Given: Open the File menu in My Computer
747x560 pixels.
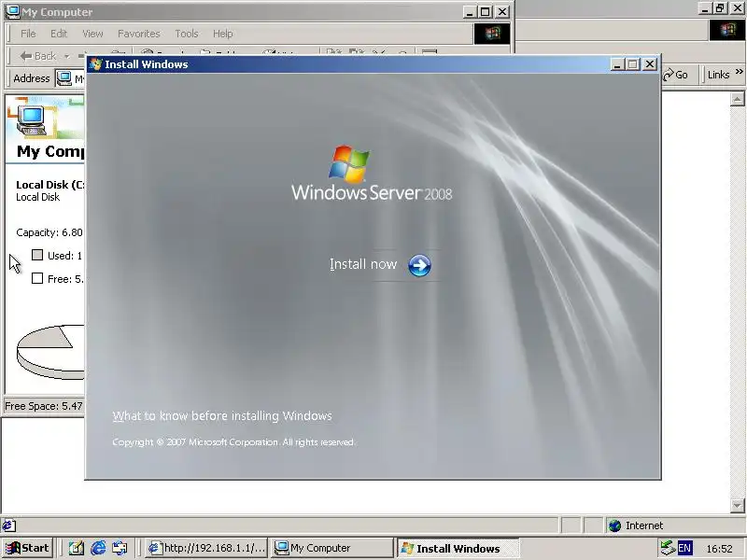Looking at the screenshot, I should coord(28,34).
